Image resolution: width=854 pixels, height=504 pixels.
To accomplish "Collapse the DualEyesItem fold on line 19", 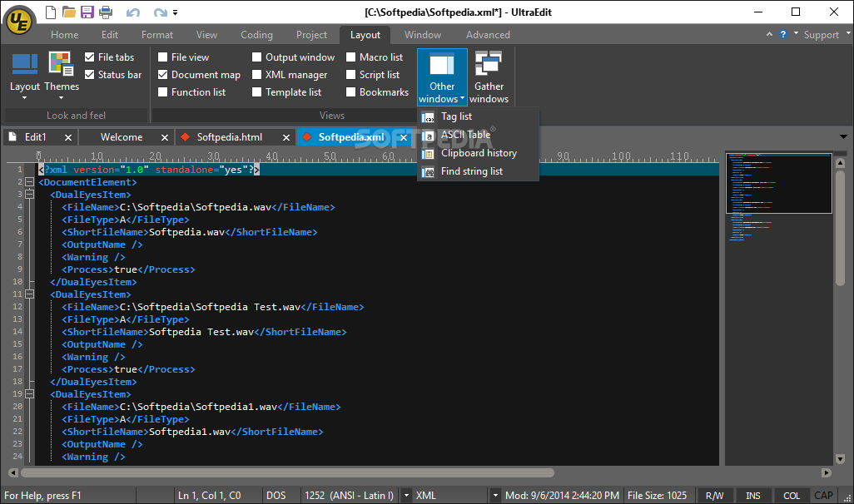I will [x=29, y=393].
